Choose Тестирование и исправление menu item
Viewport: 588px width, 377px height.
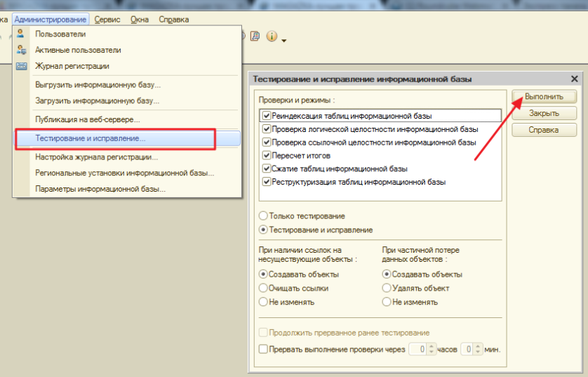(128, 138)
